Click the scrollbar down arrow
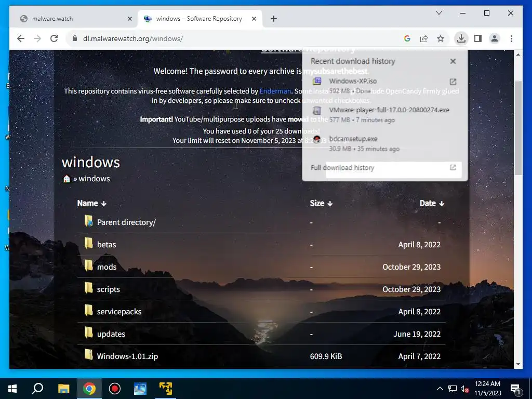Viewport: 532px width, 399px height. [x=518, y=364]
